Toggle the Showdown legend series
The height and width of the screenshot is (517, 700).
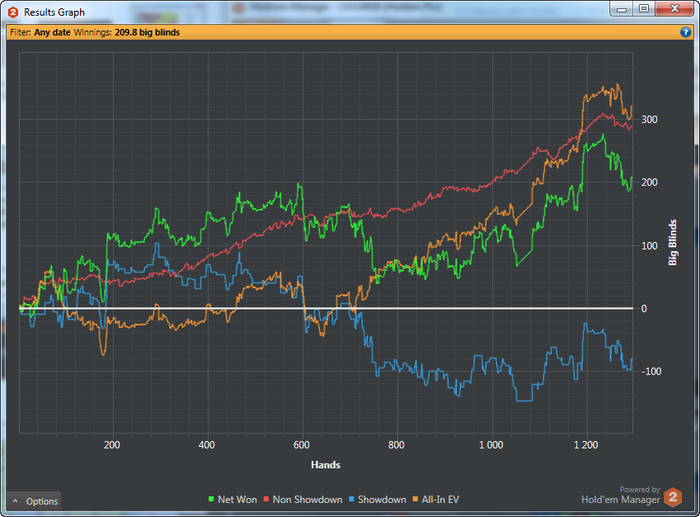pos(377,500)
